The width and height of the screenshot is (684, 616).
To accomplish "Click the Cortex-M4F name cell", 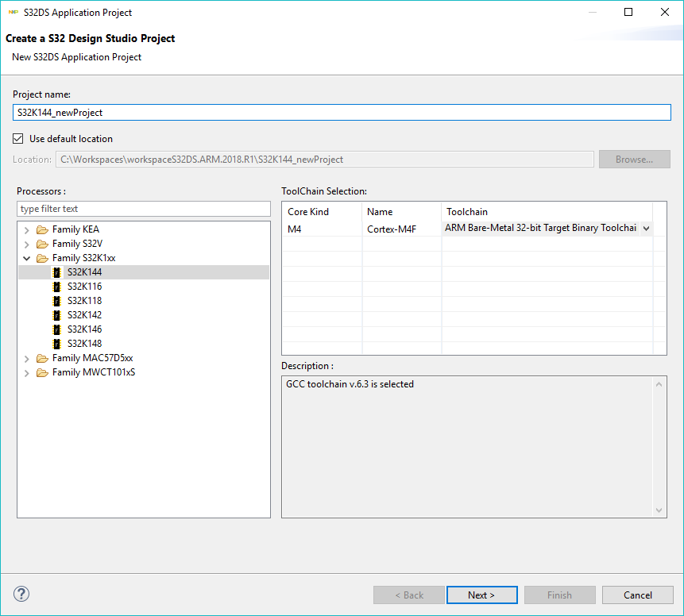I will tap(402, 229).
